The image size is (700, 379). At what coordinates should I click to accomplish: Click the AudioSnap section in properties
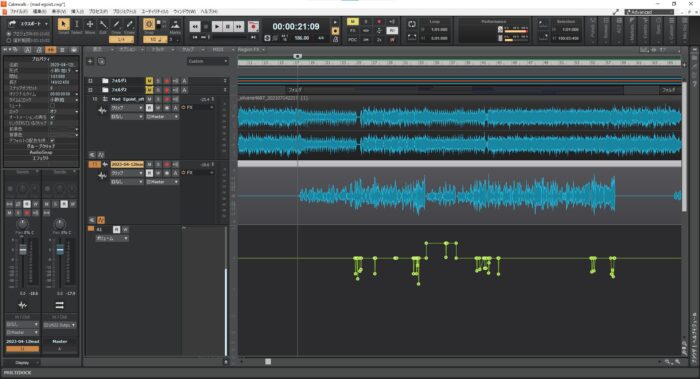41,152
